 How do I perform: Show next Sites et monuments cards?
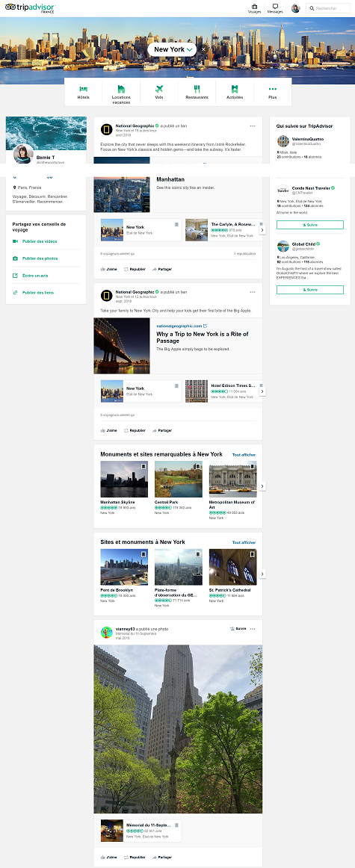point(262,574)
